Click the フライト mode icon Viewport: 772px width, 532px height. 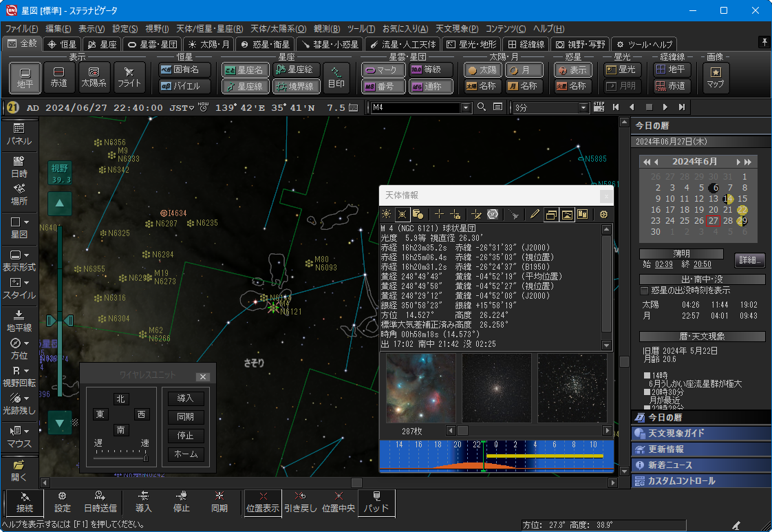pyautogui.click(x=129, y=77)
